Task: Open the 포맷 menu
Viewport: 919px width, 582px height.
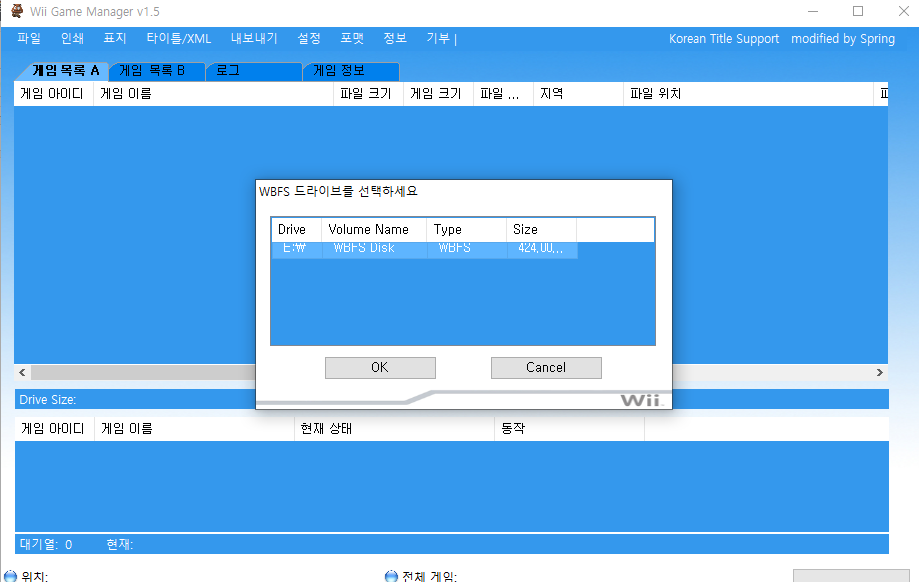Action: pyautogui.click(x=352, y=39)
